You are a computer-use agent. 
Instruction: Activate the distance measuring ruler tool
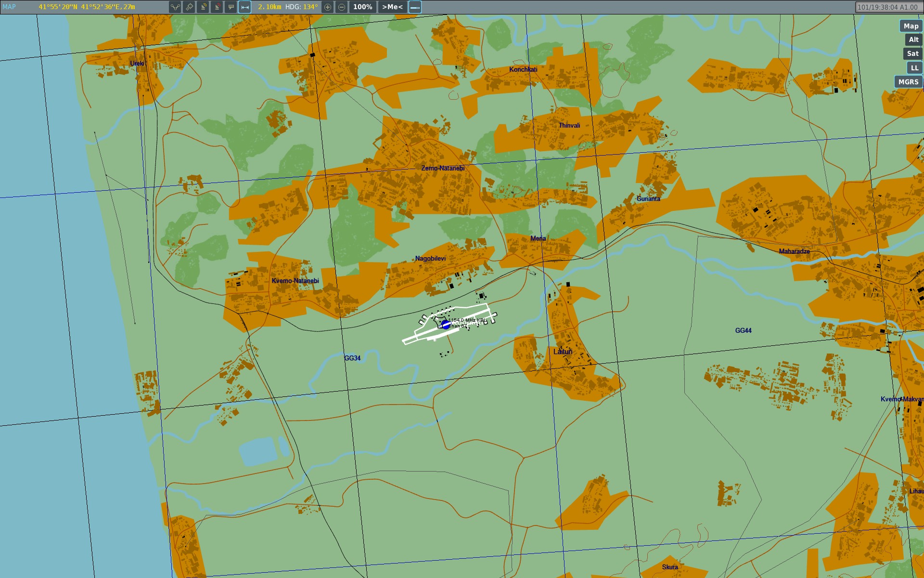(245, 7)
